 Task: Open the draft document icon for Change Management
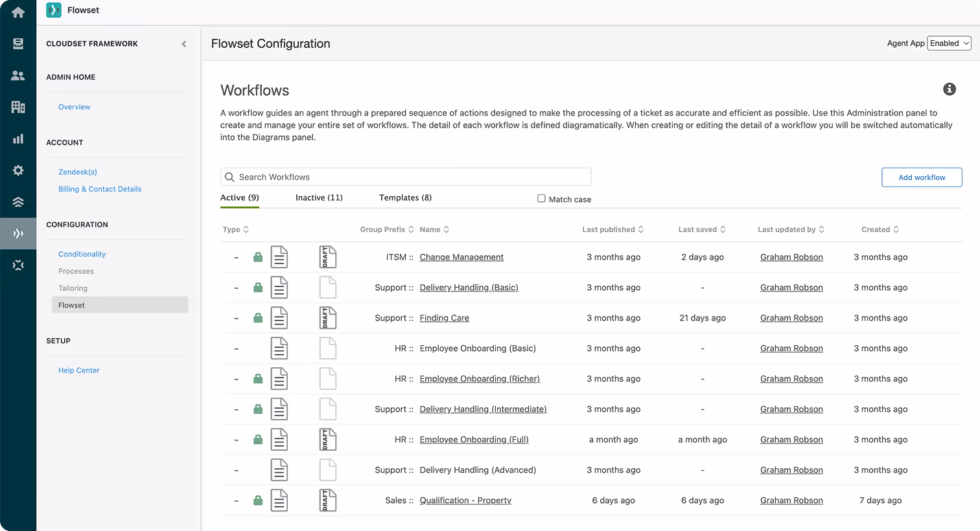tap(327, 256)
